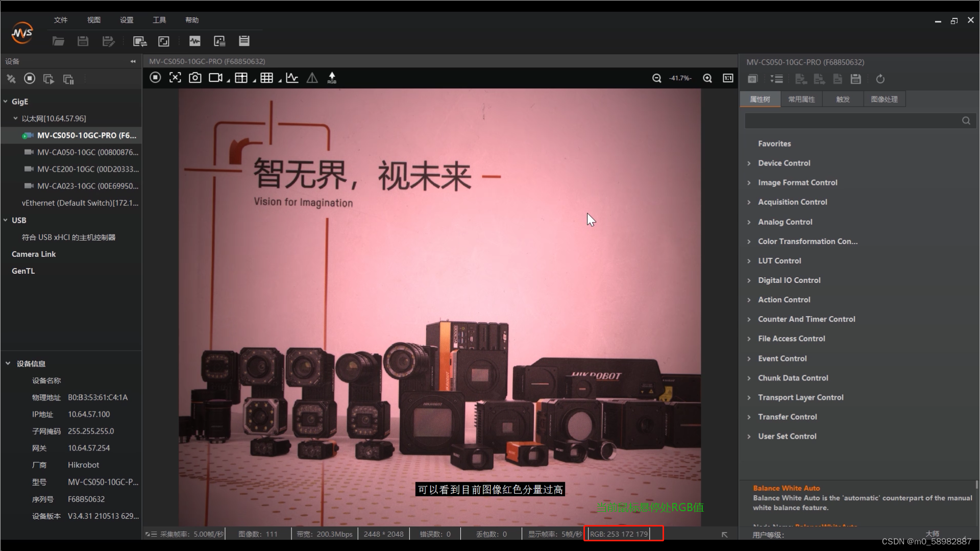Click the document icon in property toolbar
Screen dimensions: 980x551
838,79
